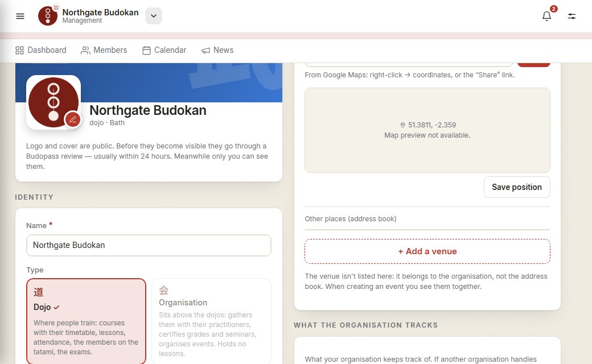The width and height of the screenshot is (592, 364).
Task: Click + Add a venue
Action: (x=427, y=251)
